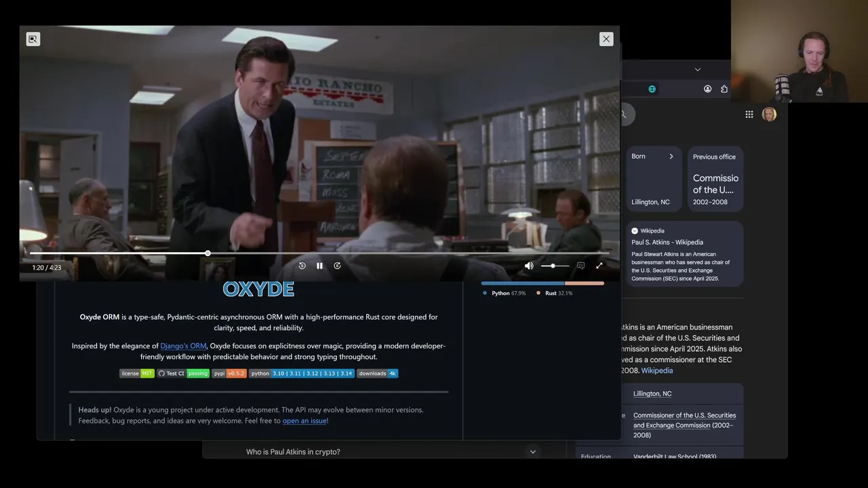Click the video playhead position marker
Viewport: 868px width, 488px height.
pyautogui.click(x=208, y=253)
